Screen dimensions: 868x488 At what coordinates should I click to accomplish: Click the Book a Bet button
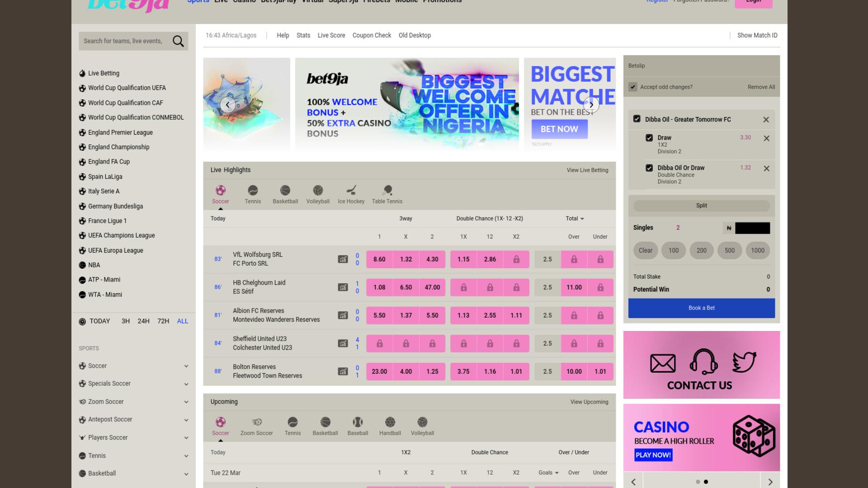[702, 308]
